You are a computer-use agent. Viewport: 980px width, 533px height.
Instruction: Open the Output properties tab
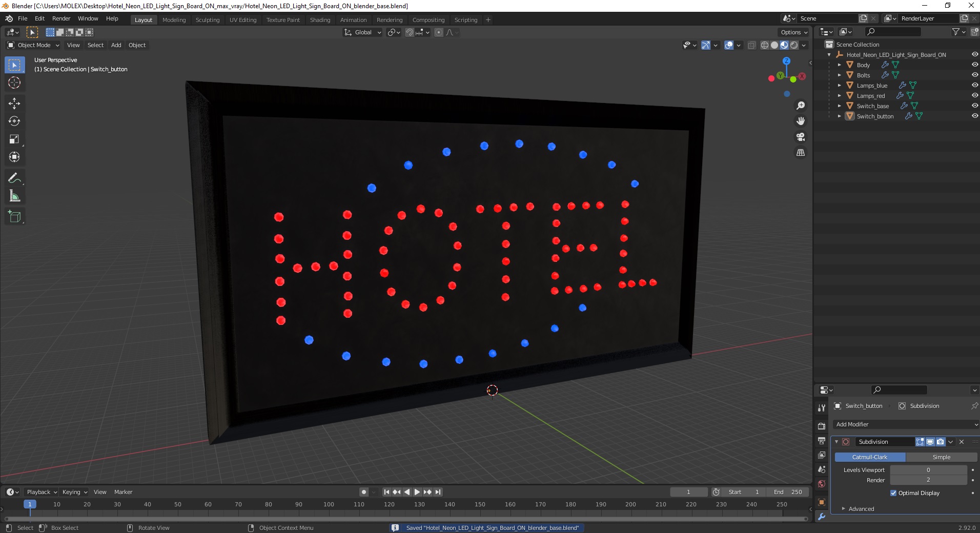click(x=822, y=441)
